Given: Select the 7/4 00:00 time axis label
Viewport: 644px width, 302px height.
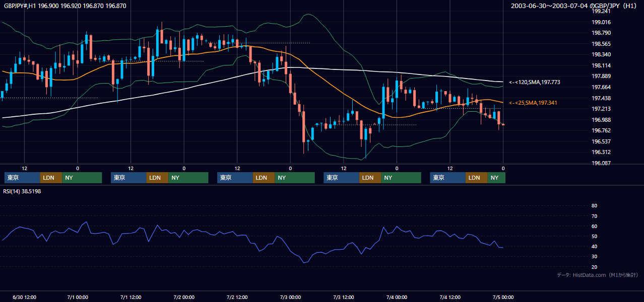Looking at the screenshot, I should pyautogui.click(x=397, y=297).
